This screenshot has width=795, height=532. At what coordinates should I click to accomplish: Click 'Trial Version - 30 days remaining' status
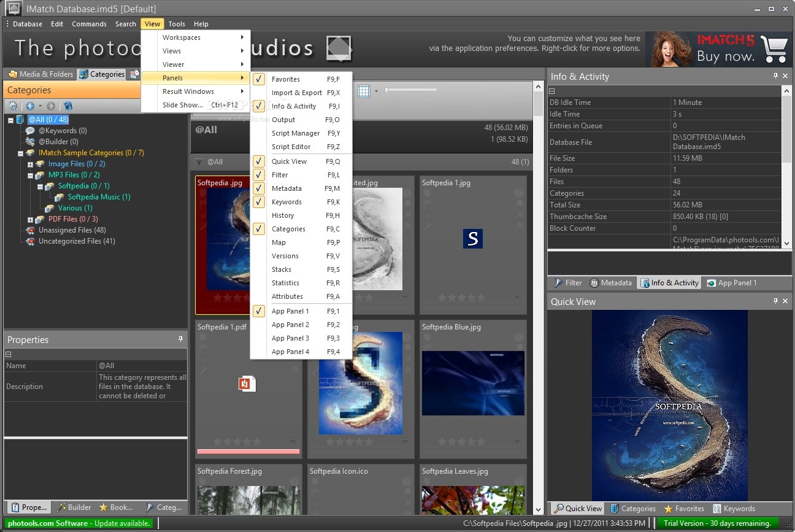716,523
